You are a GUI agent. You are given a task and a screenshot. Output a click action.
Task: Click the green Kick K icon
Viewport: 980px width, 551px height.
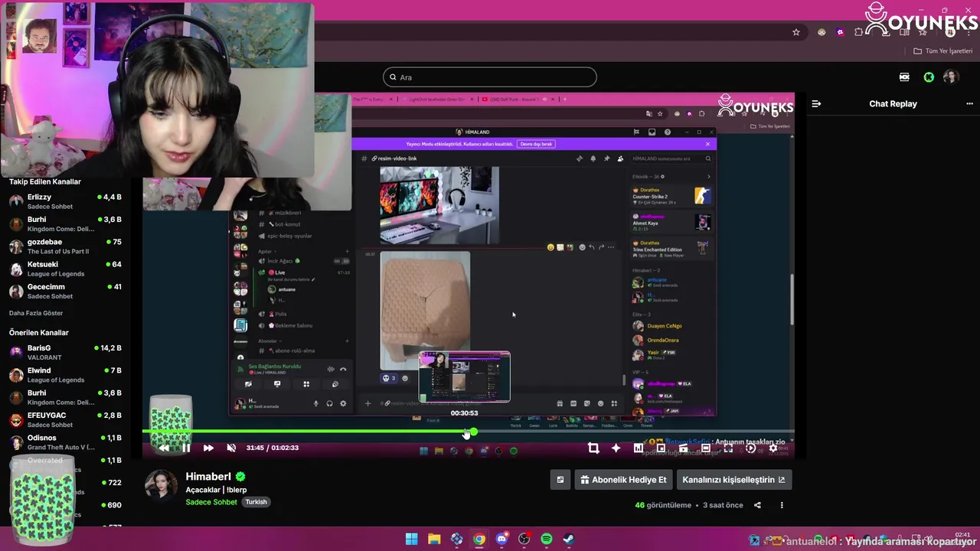pyautogui.click(x=929, y=77)
